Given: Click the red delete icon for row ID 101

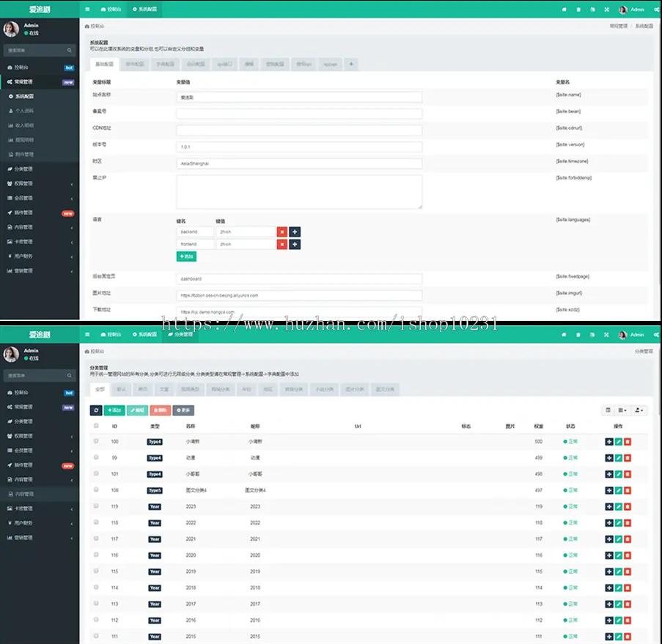Looking at the screenshot, I should coord(628,474).
